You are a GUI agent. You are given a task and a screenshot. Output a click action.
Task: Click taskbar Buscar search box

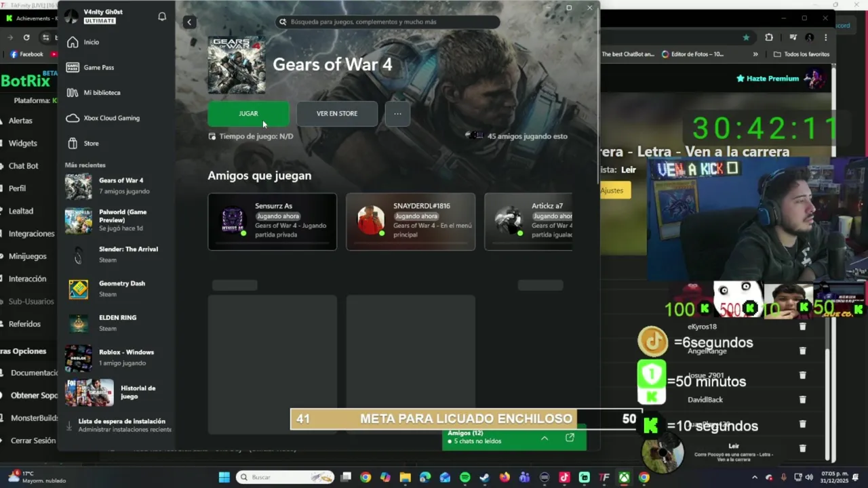(285, 477)
